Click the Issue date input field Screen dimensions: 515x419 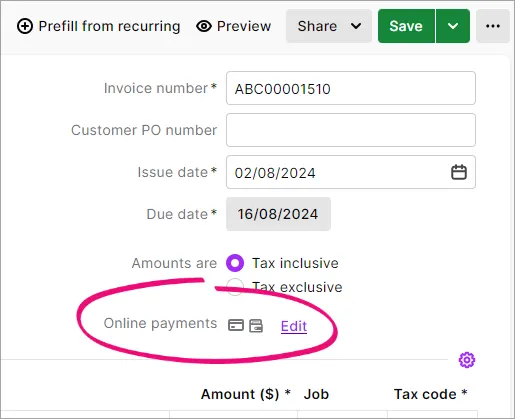(351, 172)
